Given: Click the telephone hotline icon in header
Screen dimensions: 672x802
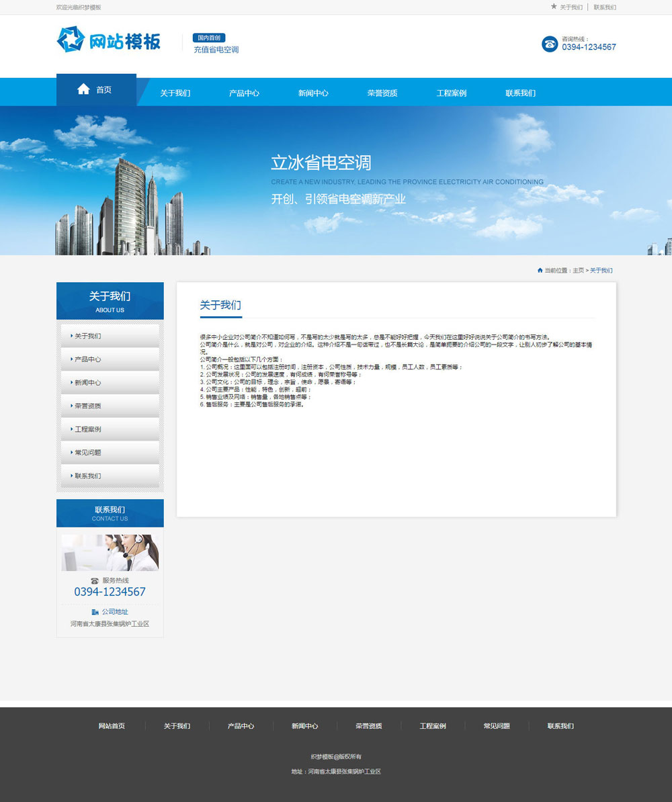Looking at the screenshot, I should 550,44.
